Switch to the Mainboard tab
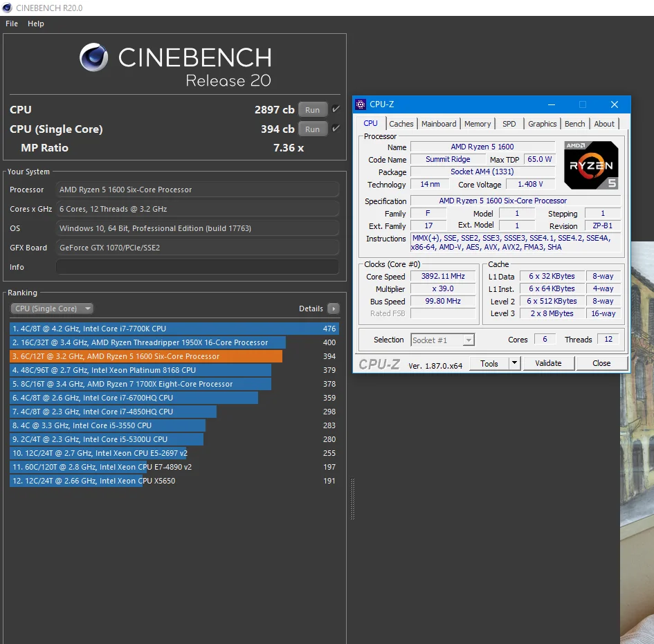654x644 pixels. point(439,124)
